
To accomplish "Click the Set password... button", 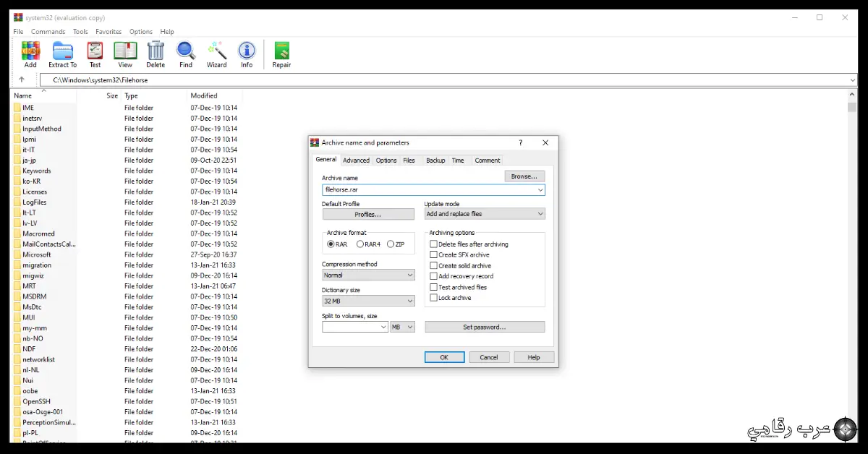I will tap(485, 327).
